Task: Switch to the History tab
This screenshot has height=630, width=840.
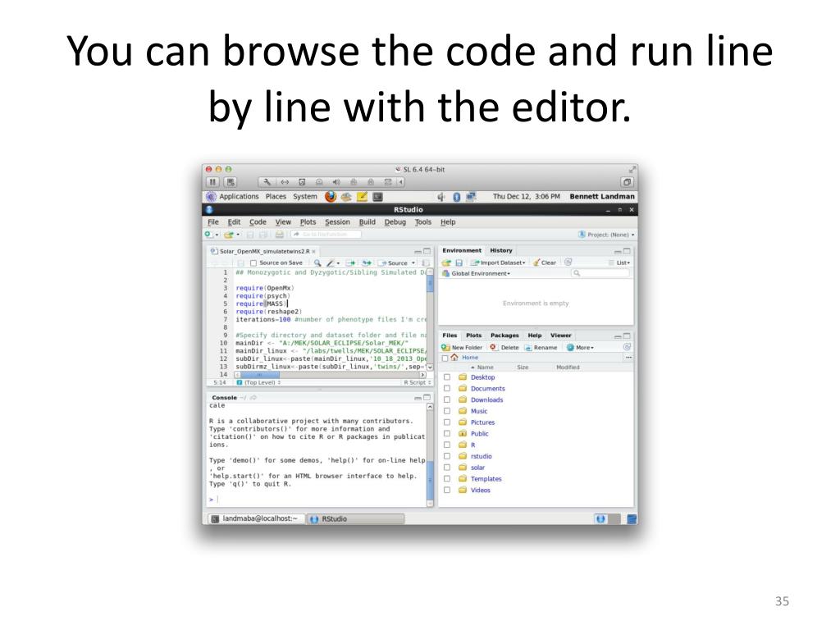Action: (501, 250)
